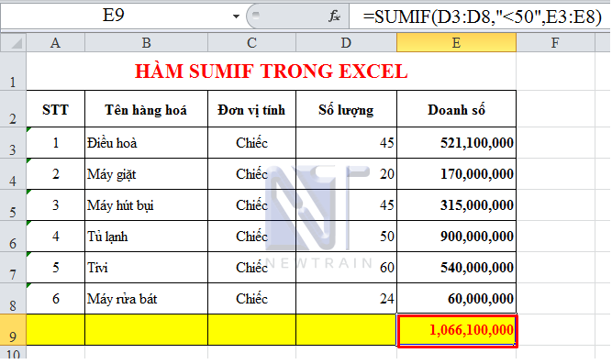Click the revenue cell 540,000,000
The width and height of the screenshot is (612, 364).
click(456, 268)
